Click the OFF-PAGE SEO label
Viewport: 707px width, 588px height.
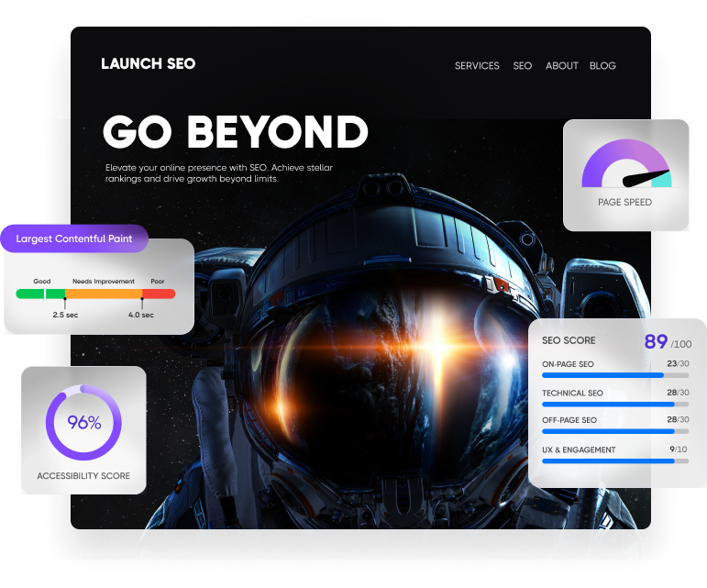pyautogui.click(x=569, y=420)
